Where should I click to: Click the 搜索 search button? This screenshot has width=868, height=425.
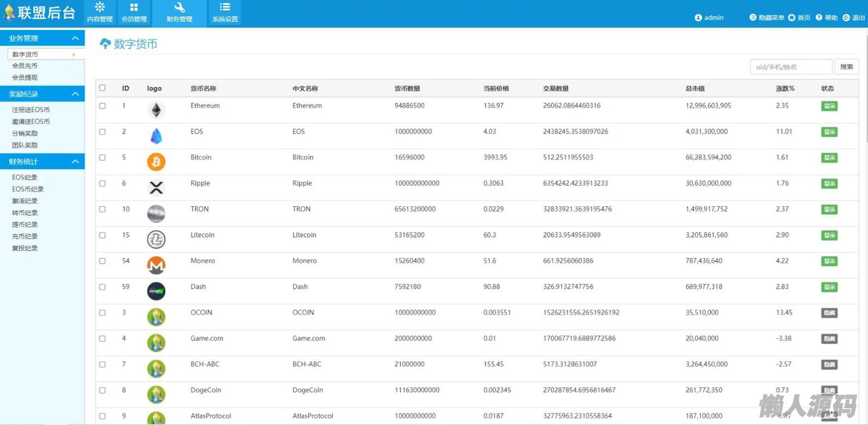[x=846, y=67]
